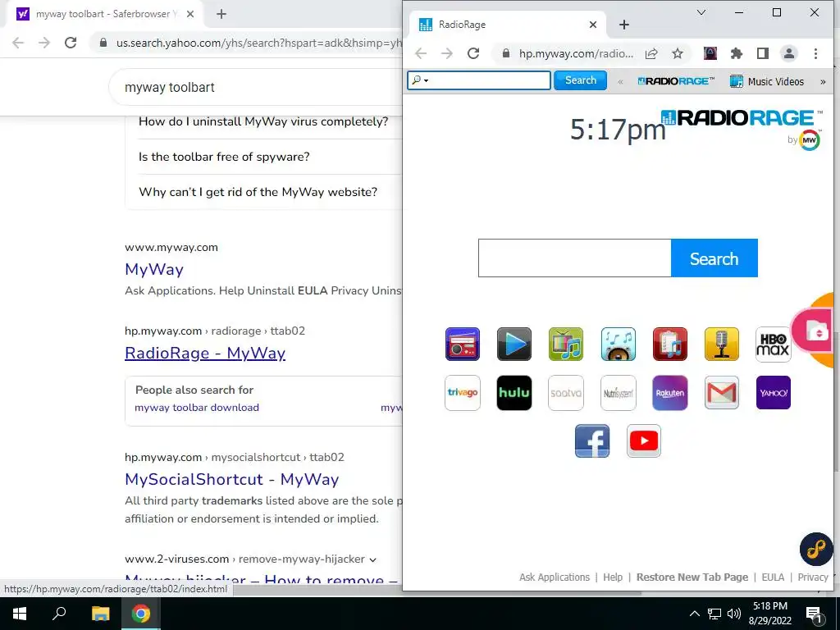This screenshot has width=840, height=630.
Task: Open the Gmail shortcut icon
Action: click(722, 393)
